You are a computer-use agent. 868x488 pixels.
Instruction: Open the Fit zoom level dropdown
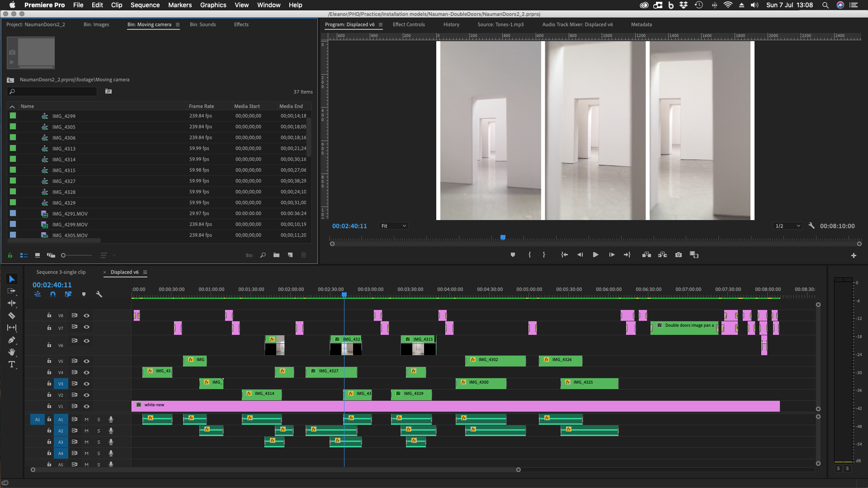click(x=393, y=226)
